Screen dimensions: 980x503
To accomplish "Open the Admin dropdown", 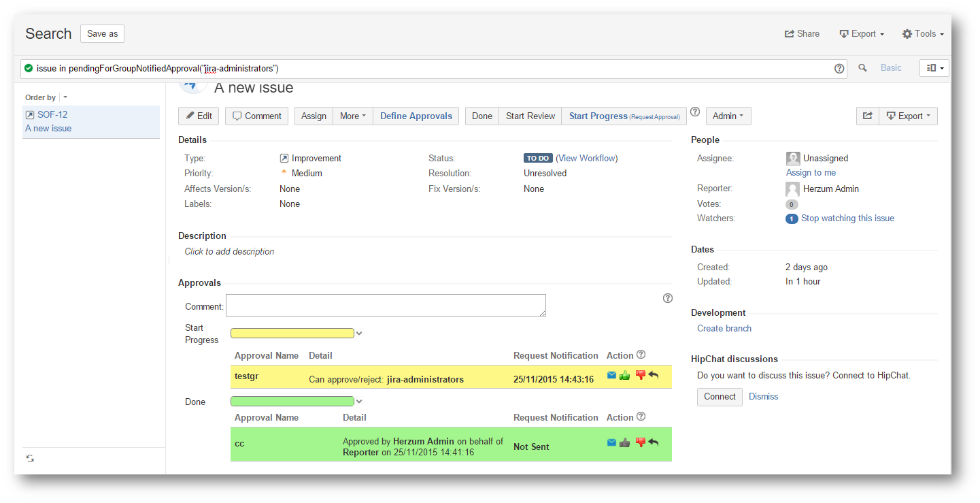I will pyautogui.click(x=728, y=116).
